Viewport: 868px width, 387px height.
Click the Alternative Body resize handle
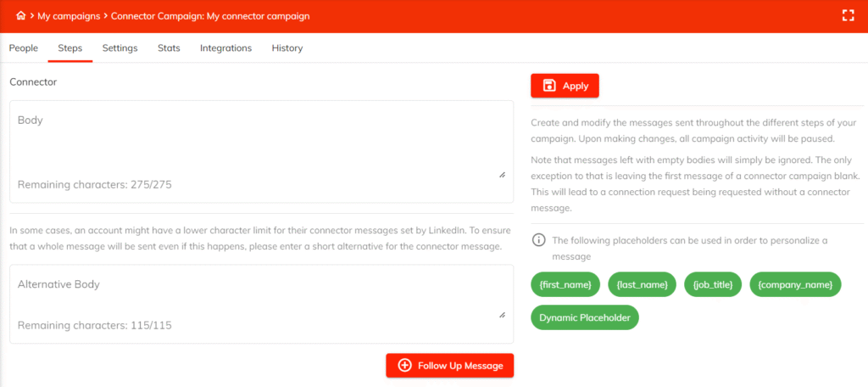click(502, 315)
